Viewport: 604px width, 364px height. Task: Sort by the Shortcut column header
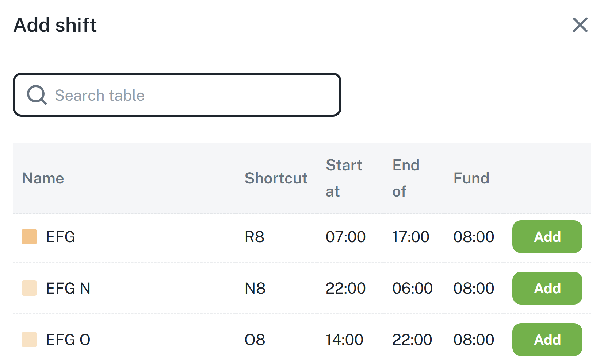click(x=276, y=178)
